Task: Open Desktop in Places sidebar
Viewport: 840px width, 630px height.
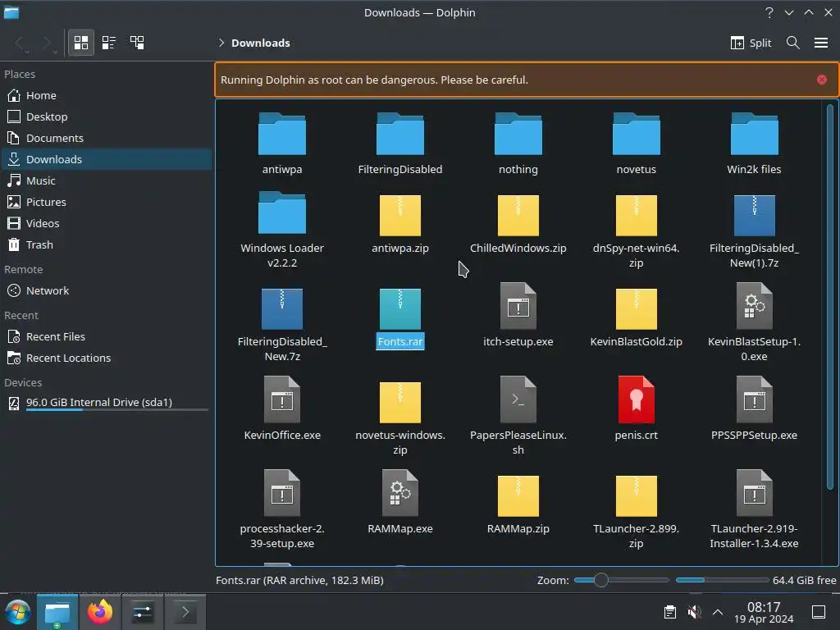Action: pyautogui.click(x=106, y=116)
